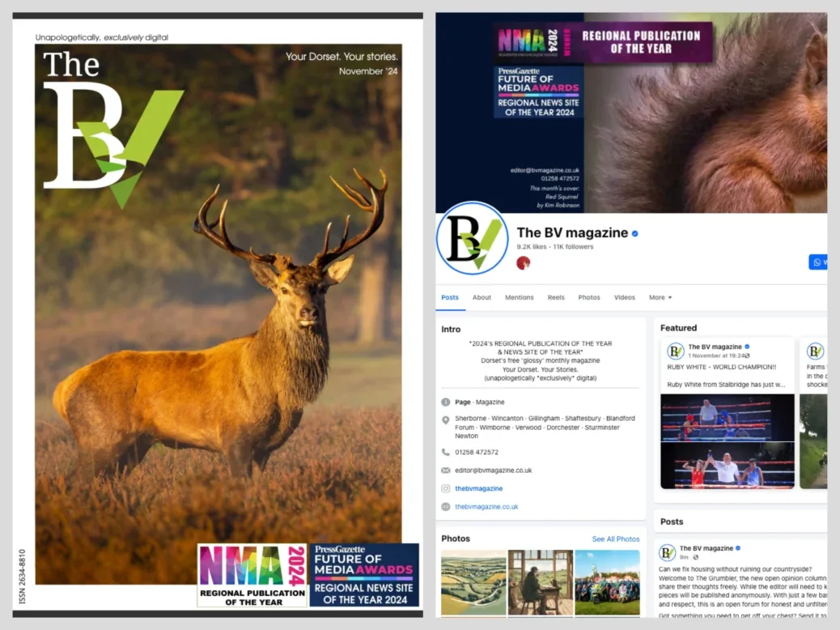Click the location pin icon in Intro
Screen dimensions: 840x630
coord(445,420)
